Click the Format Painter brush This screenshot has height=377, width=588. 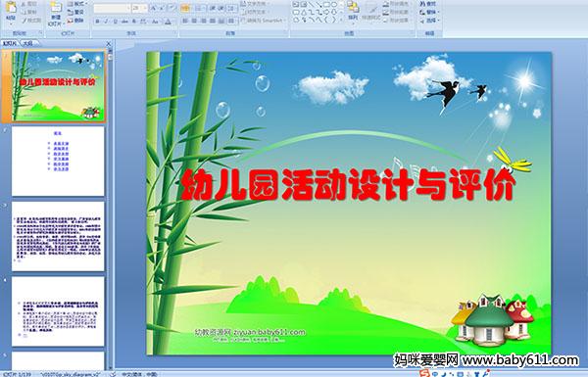click(x=31, y=21)
